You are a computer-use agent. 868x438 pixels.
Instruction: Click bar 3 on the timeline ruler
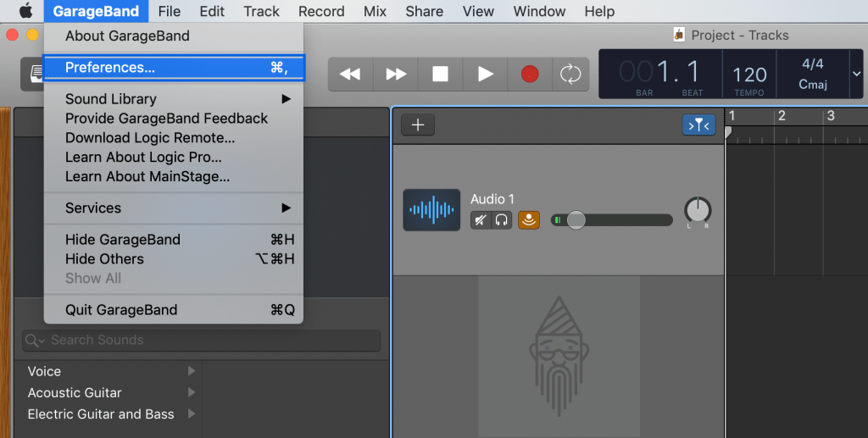(x=831, y=115)
